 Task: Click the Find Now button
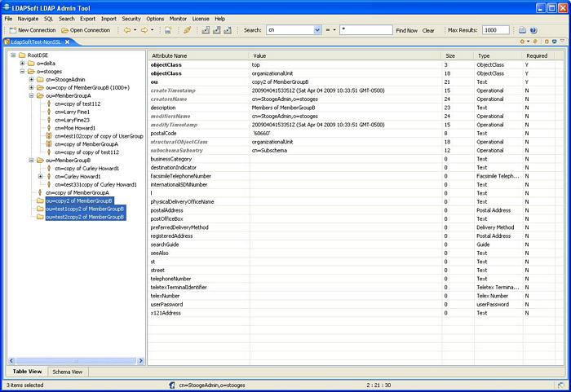406,30
